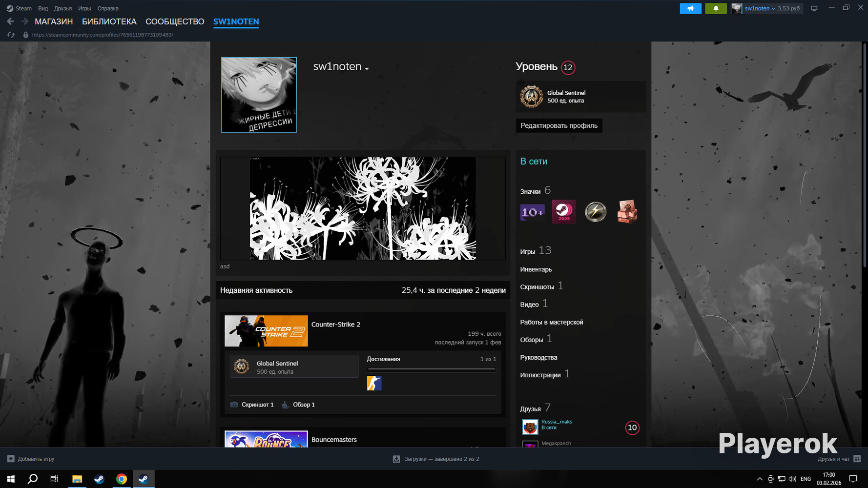Viewport: 868px width, 488px height.
Task: Open the friends and chat icon
Action: click(x=857, y=459)
